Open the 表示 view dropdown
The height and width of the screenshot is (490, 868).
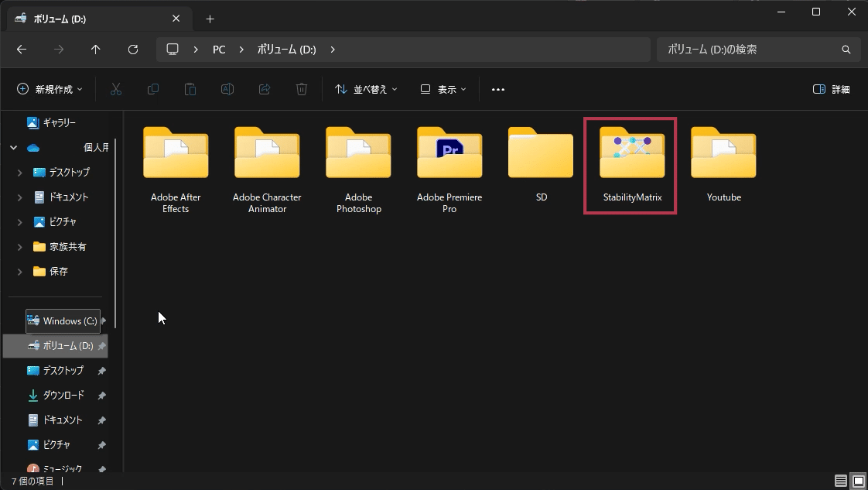tap(443, 89)
